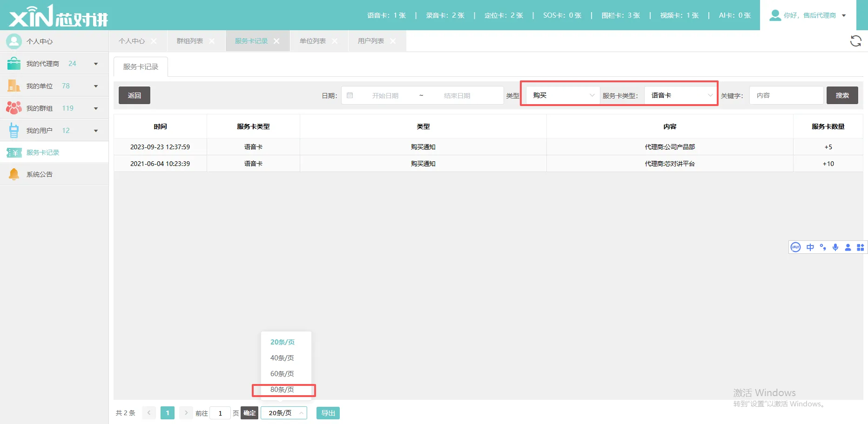Close the 群组列表 tab
Viewport: 868px width, 424px height.
(212, 41)
